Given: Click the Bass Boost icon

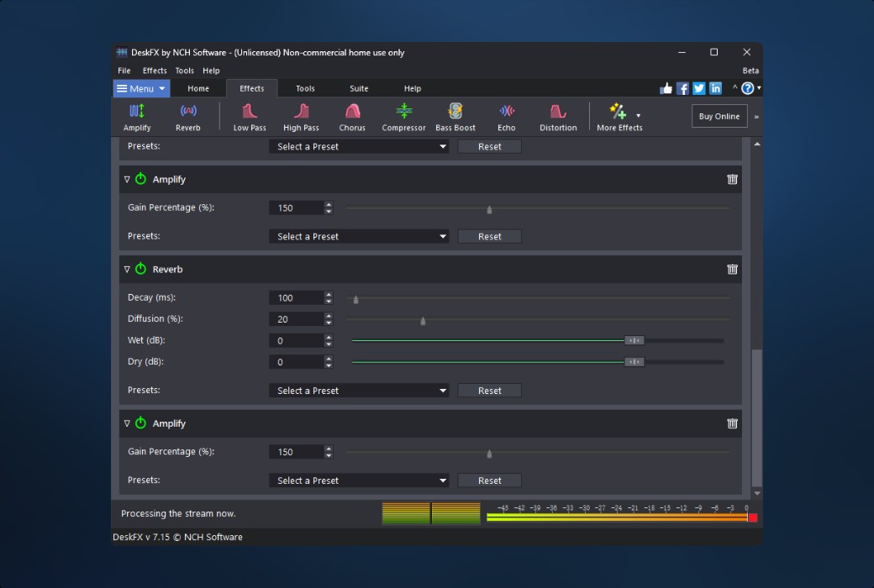Looking at the screenshot, I should click(x=455, y=117).
